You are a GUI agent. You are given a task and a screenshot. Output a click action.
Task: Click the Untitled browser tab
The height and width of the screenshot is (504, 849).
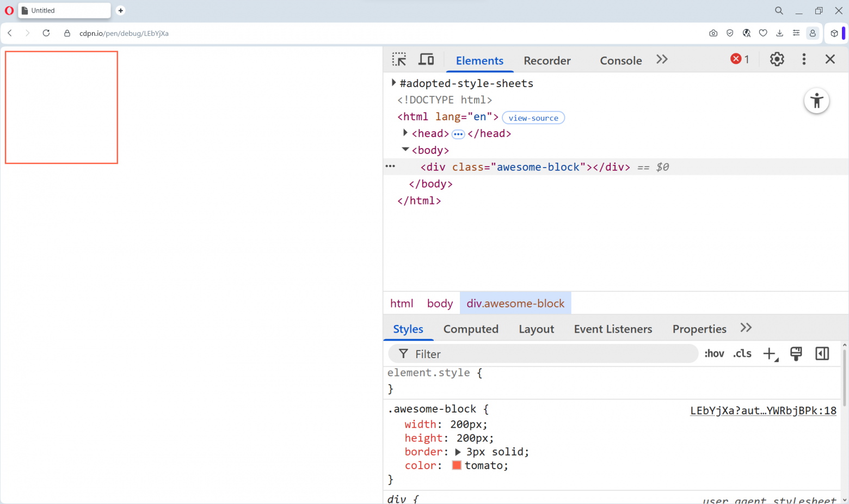(64, 10)
